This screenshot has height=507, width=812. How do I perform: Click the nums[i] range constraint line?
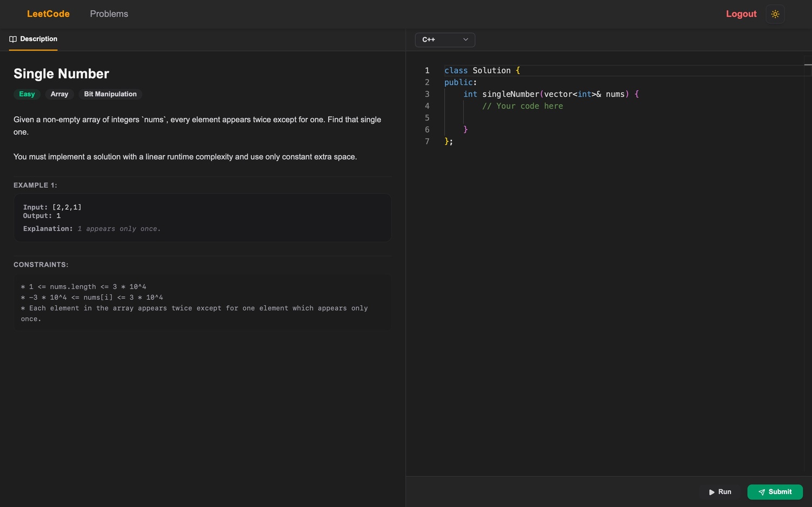[92, 298]
